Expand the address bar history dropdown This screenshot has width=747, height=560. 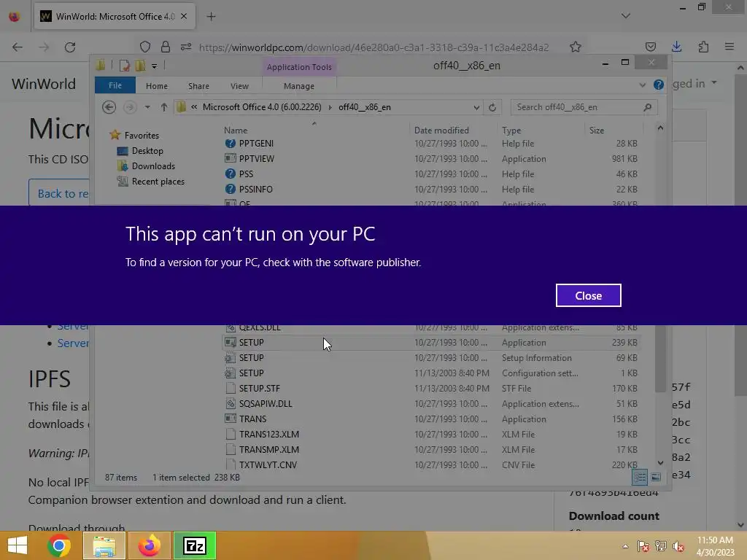[476, 108]
